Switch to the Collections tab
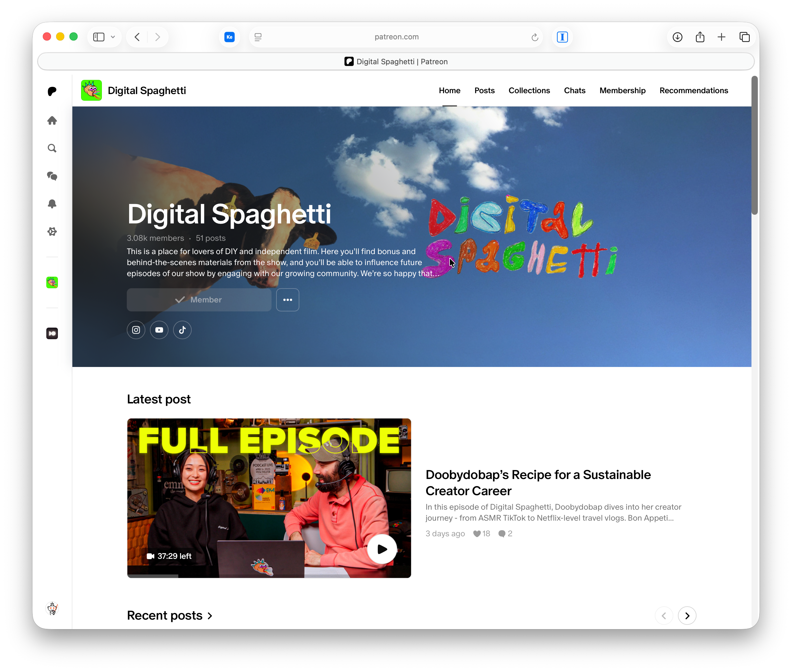 (529, 91)
